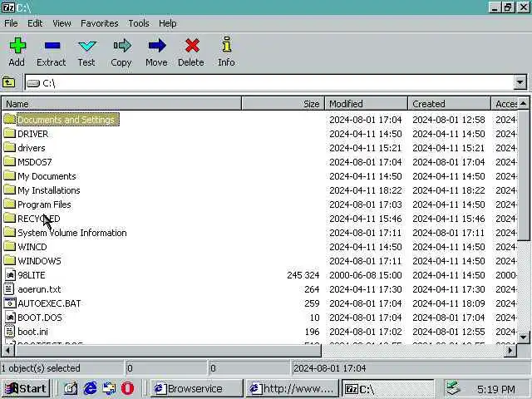The image size is (532, 399).
Task: Switch to http://www taskbar window
Action: (292, 388)
